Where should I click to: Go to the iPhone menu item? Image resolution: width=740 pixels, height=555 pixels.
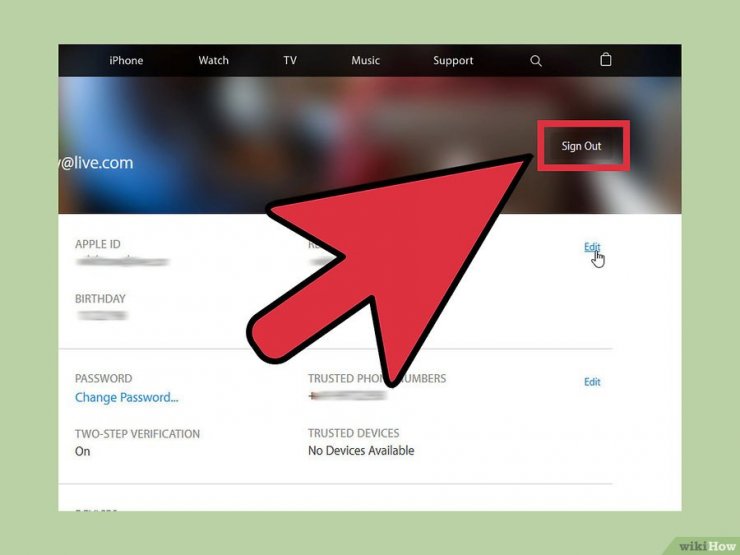click(x=126, y=60)
